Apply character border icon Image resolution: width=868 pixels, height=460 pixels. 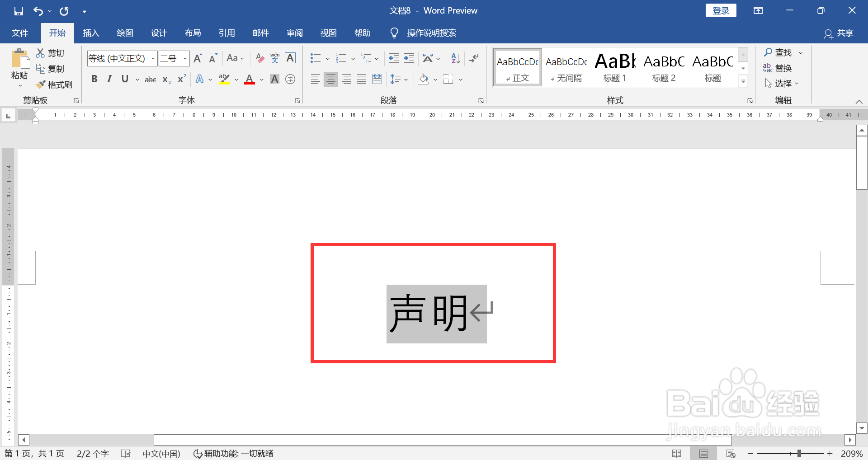click(x=291, y=58)
